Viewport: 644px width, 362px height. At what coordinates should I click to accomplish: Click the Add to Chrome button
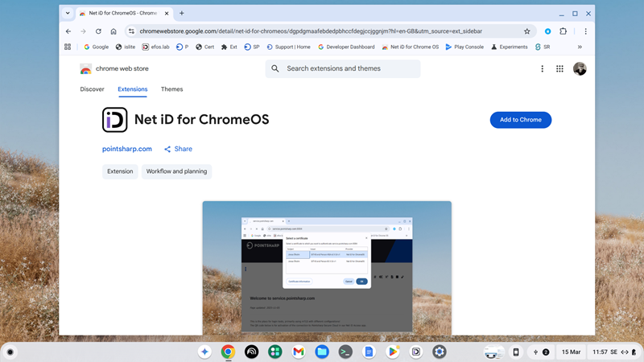[520, 120]
